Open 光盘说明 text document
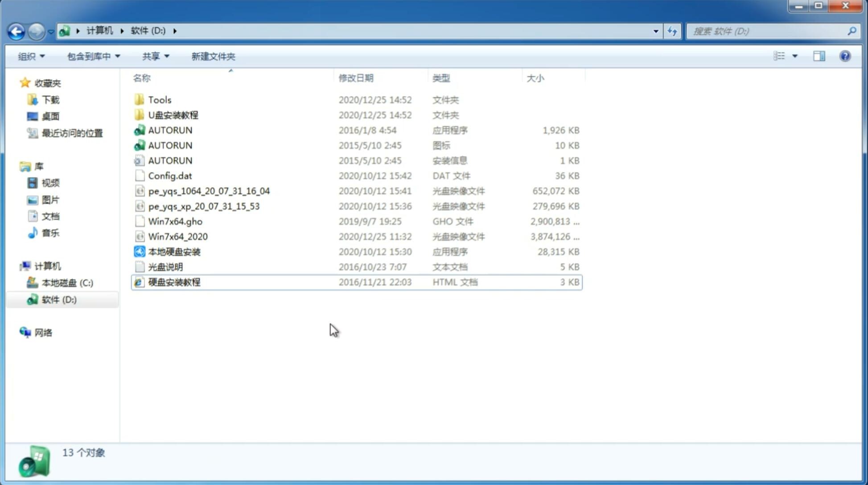Viewport: 868px width, 485px height. tap(165, 267)
